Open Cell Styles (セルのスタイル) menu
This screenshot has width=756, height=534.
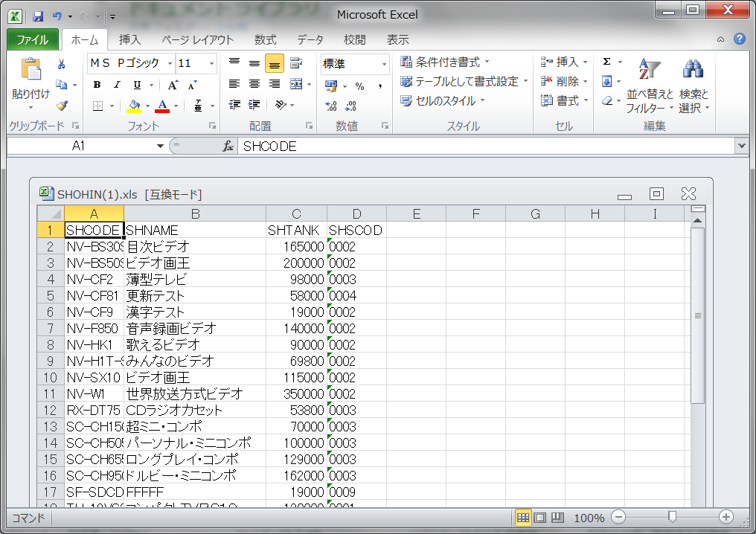pyautogui.click(x=442, y=100)
